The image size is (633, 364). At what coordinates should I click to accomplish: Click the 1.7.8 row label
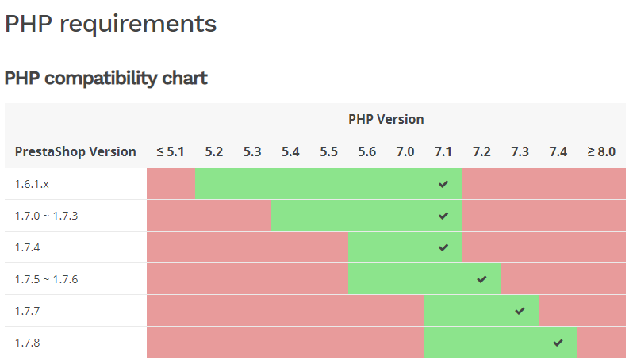(x=28, y=343)
